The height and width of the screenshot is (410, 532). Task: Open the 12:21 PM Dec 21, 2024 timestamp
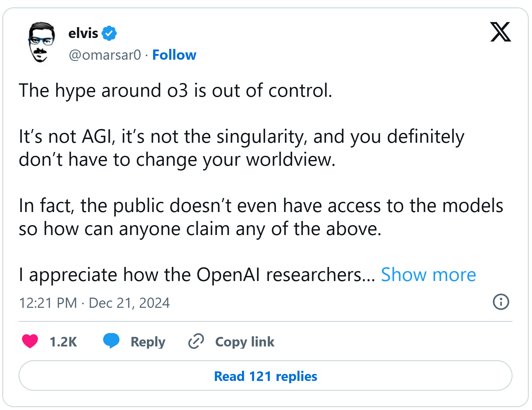point(94,303)
